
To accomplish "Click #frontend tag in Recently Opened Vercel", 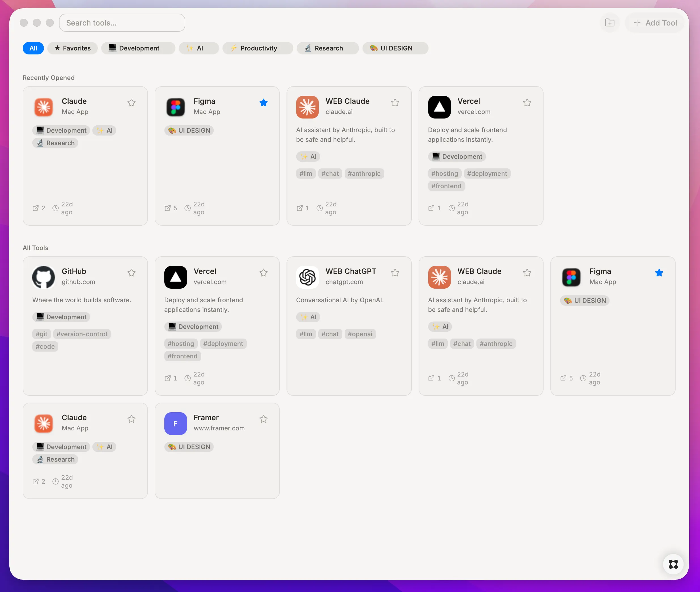I will coord(446,186).
